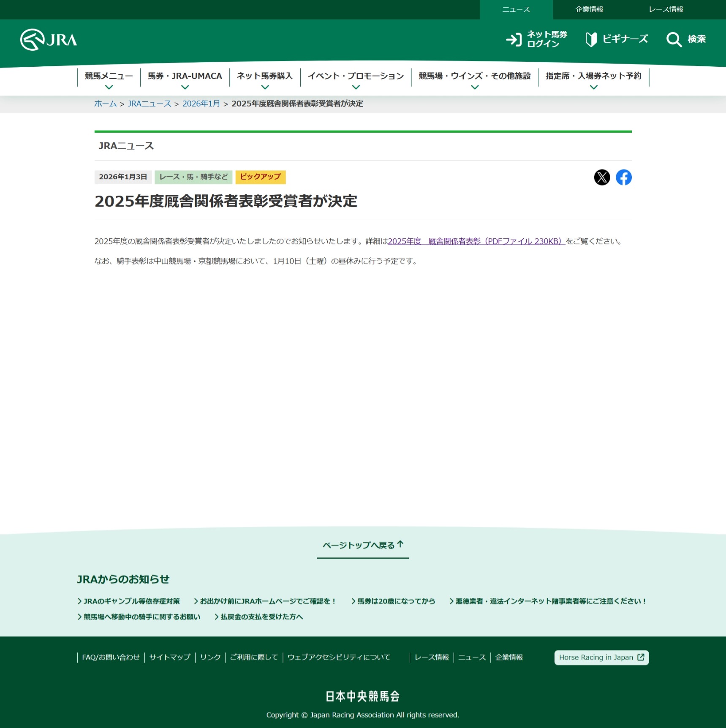Go to JRAニュース in breadcrumb
This screenshot has height=728, width=726.
[150, 104]
